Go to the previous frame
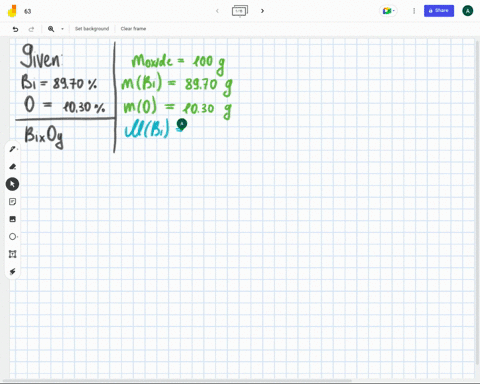The image size is (480, 384). coord(217,11)
